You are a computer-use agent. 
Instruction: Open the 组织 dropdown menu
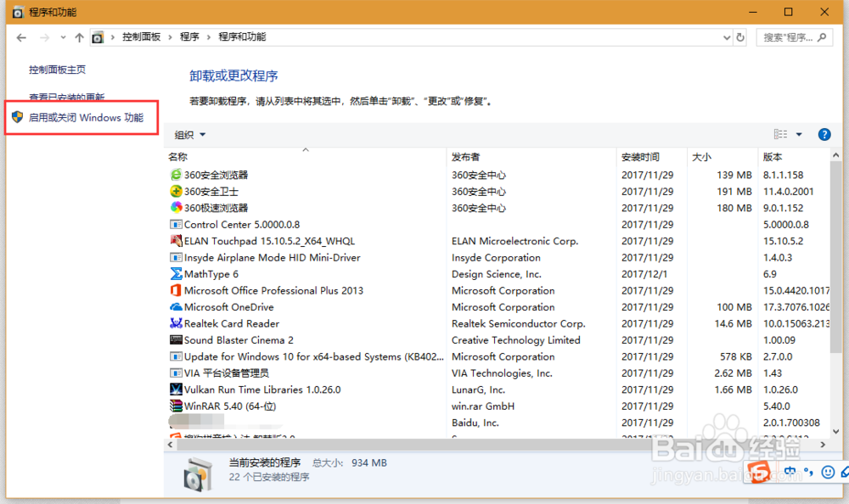pyautogui.click(x=190, y=135)
